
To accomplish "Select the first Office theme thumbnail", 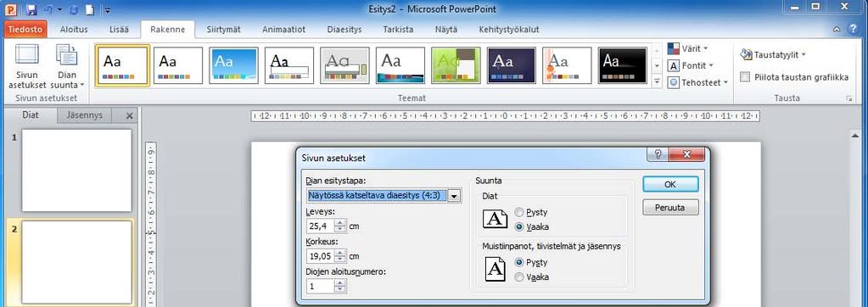I will 122,65.
